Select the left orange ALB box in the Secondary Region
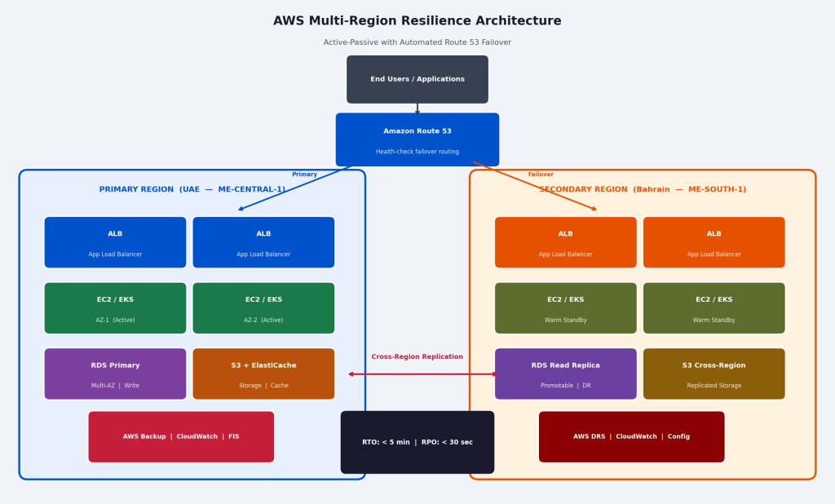 coord(566,242)
